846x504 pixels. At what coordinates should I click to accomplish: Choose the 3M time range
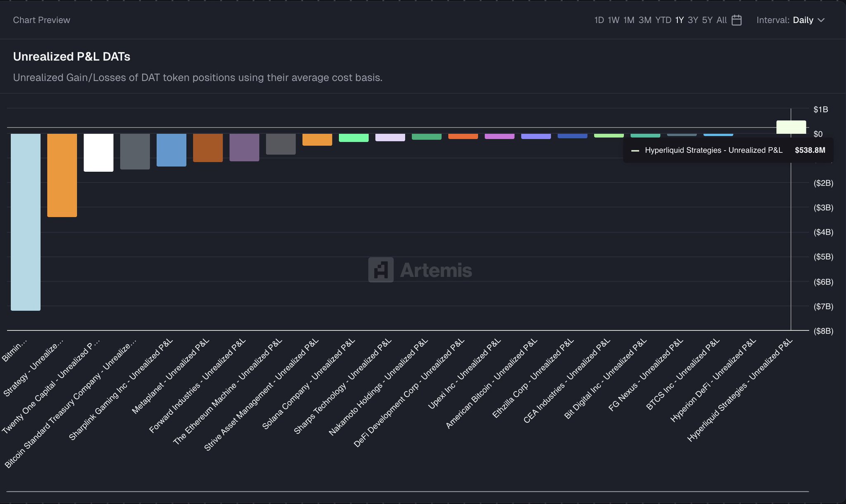pos(645,20)
